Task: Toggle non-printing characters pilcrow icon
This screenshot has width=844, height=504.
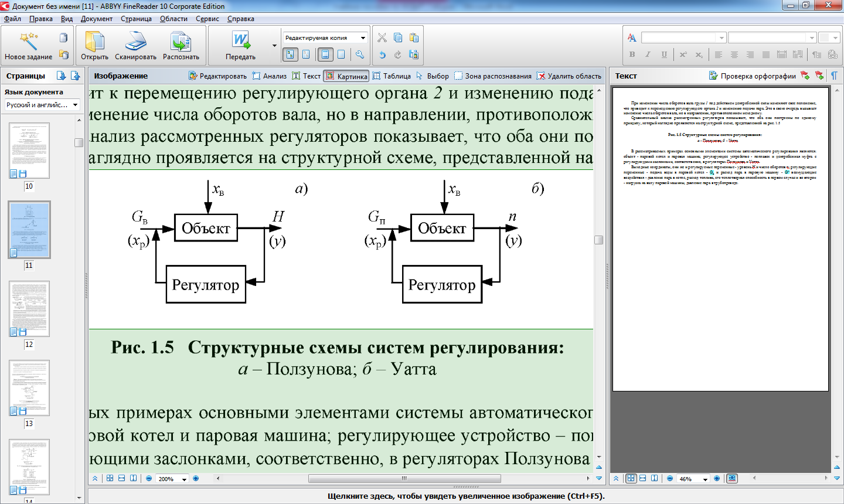Action: point(834,76)
